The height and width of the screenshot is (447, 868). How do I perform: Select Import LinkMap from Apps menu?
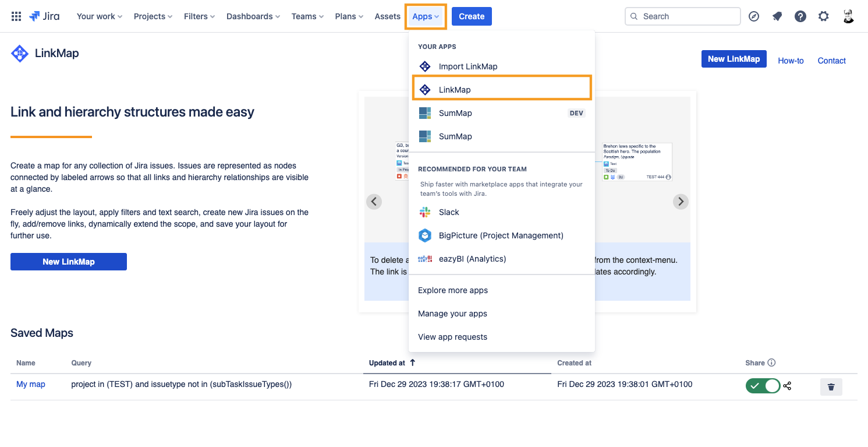[502, 66]
